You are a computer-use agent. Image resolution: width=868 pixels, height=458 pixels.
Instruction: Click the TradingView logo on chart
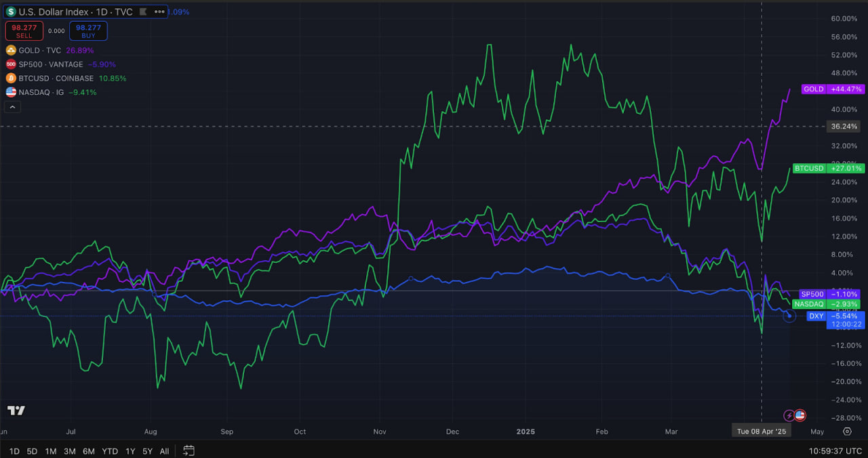[x=16, y=411]
